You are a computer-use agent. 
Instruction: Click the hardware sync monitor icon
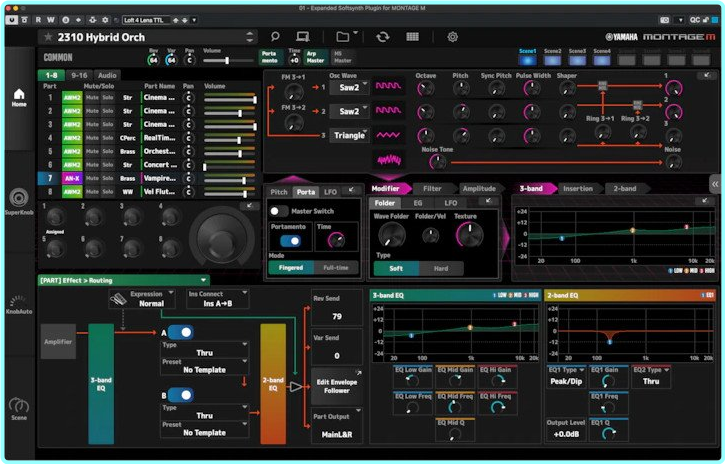click(x=303, y=37)
